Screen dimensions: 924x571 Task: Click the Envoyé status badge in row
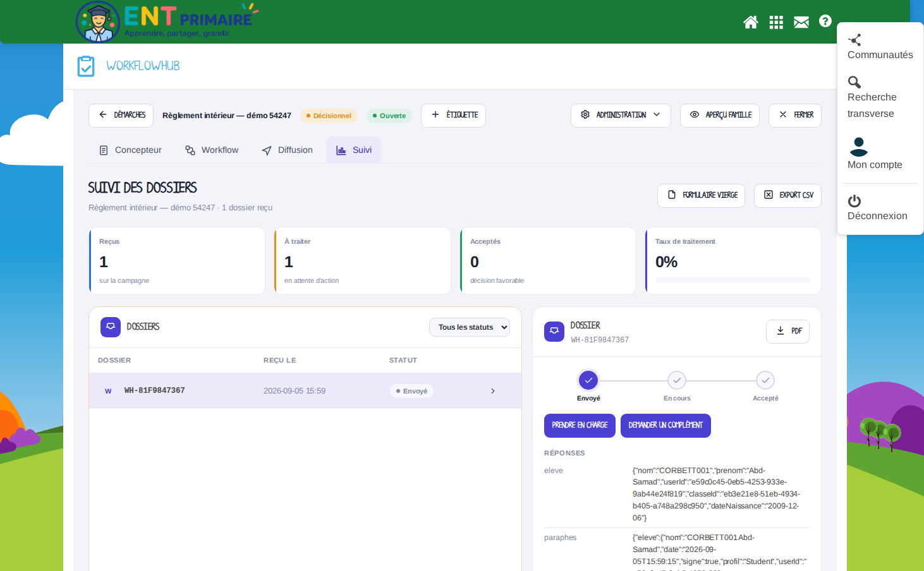click(x=411, y=391)
